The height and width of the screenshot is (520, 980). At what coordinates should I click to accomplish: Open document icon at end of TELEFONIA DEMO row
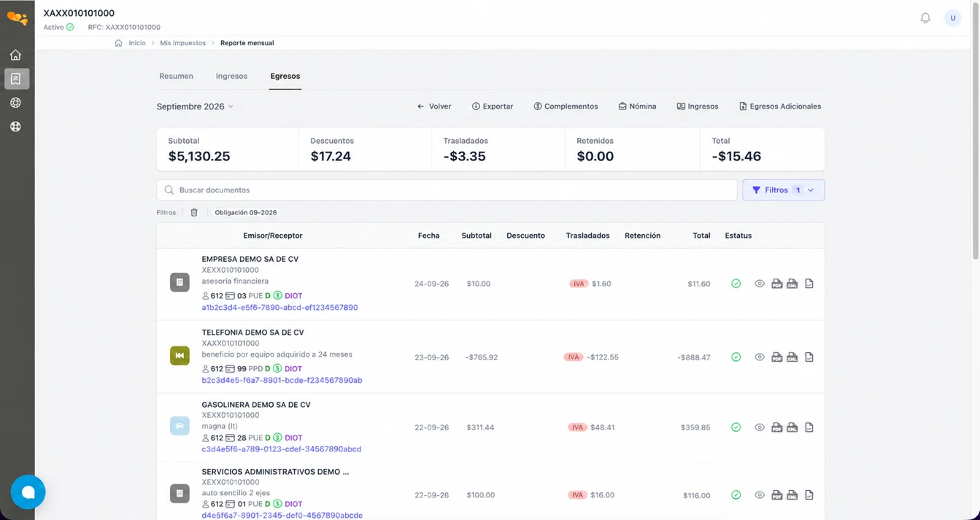point(809,357)
